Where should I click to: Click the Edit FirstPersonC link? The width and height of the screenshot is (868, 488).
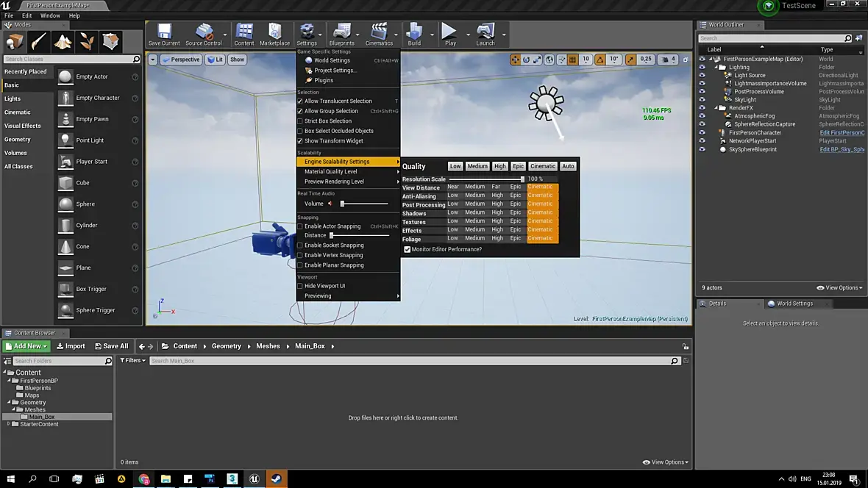(x=842, y=133)
